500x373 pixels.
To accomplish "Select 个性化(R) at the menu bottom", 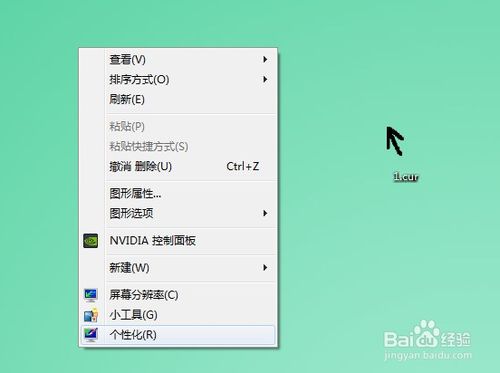I will click(178, 335).
